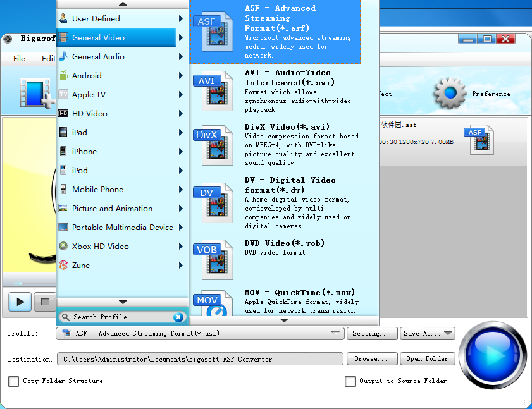The image size is (532, 409).
Task: Click the Picture and Animation icon
Action: (63, 208)
